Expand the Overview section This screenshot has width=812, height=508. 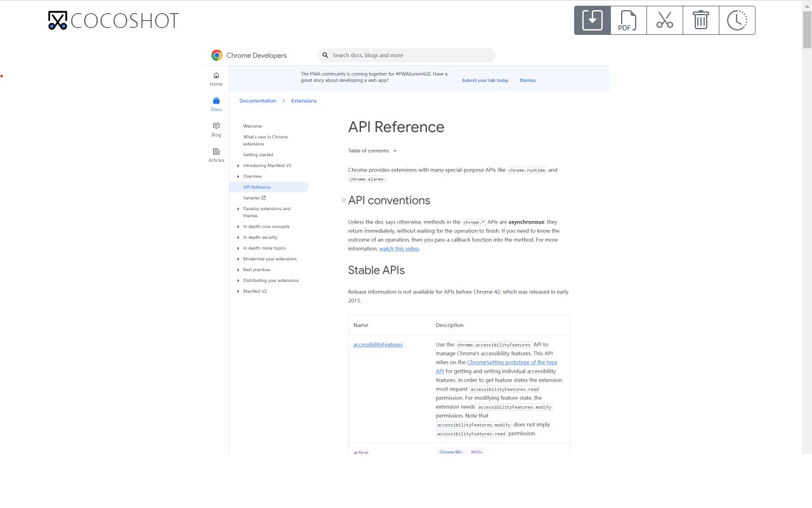pos(239,177)
